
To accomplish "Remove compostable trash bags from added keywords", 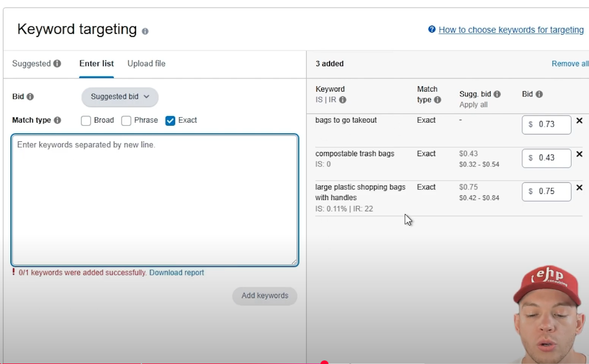I will pyautogui.click(x=579, y=154).
